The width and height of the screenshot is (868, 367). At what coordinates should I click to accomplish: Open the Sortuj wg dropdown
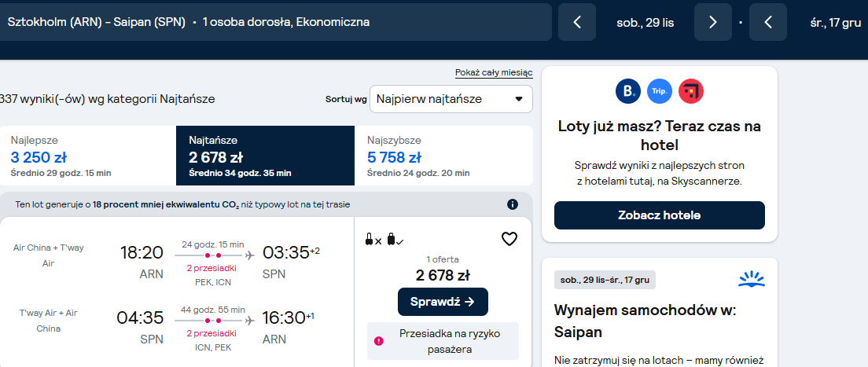pos(451,99)
